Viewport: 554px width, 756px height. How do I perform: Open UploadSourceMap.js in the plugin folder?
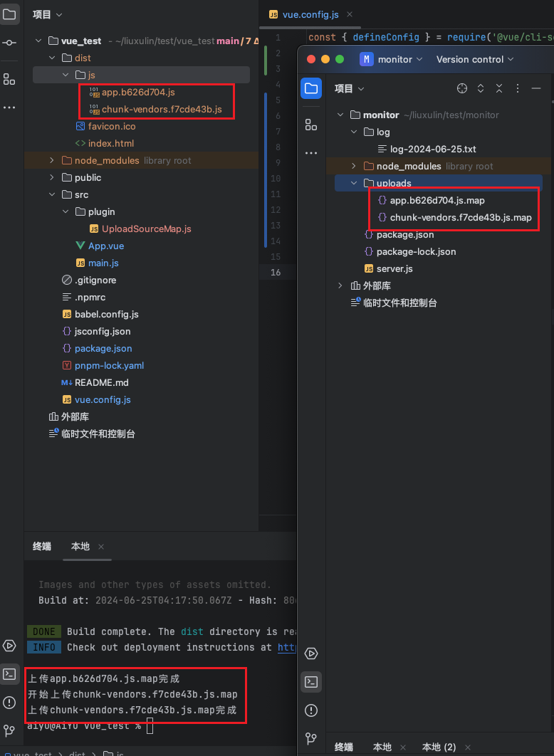pyautogui.click(x=146, y=229)
